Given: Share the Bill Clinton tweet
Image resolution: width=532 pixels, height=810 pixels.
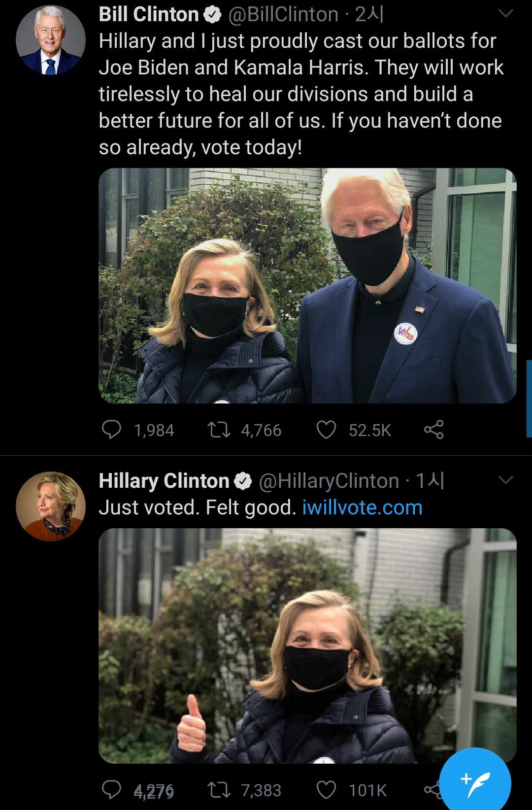Looking at the screenshot, I should click(433, 430).
